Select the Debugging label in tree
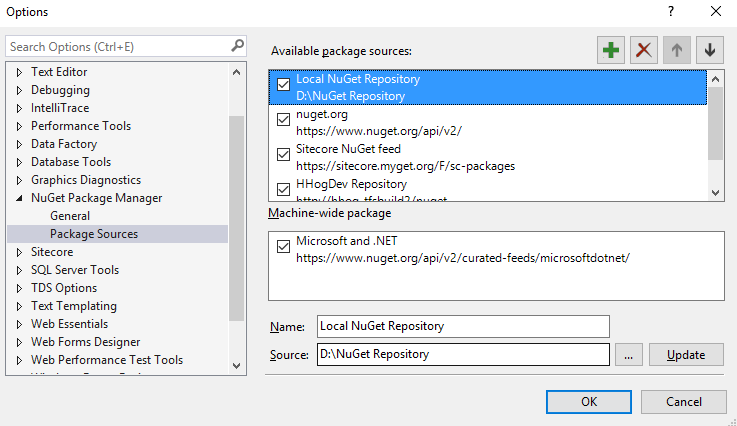 (60, 90)
